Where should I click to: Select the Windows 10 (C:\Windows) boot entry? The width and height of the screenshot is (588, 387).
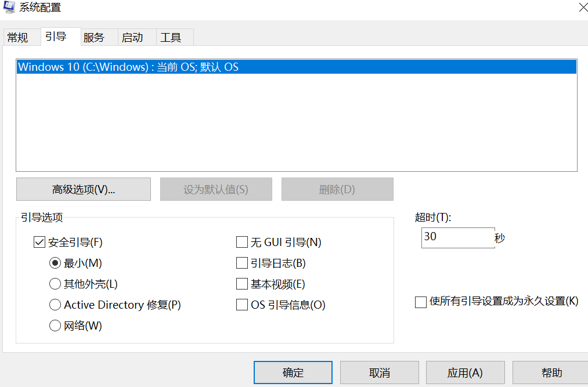(x=296, y=67)
